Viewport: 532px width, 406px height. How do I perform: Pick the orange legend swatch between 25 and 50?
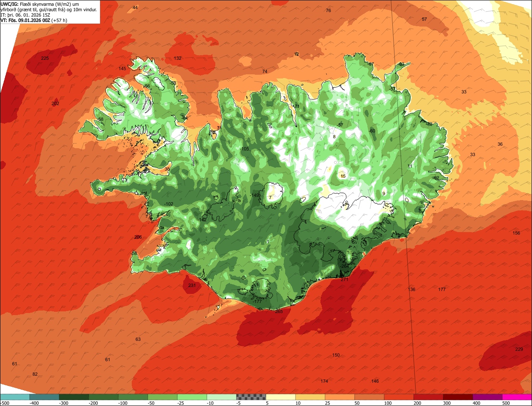340,397
